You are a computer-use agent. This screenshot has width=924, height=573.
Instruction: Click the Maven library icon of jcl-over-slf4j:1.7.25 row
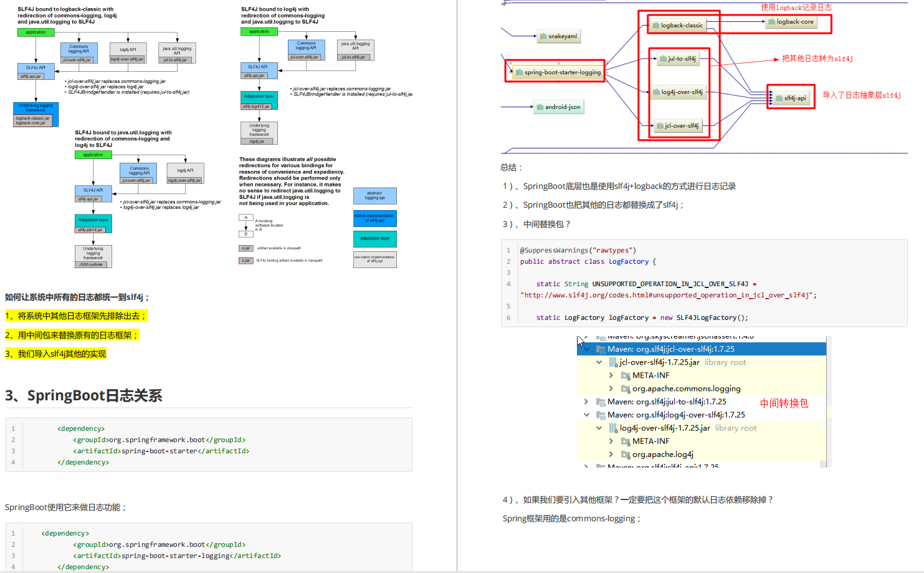click(x=601, y=349)
